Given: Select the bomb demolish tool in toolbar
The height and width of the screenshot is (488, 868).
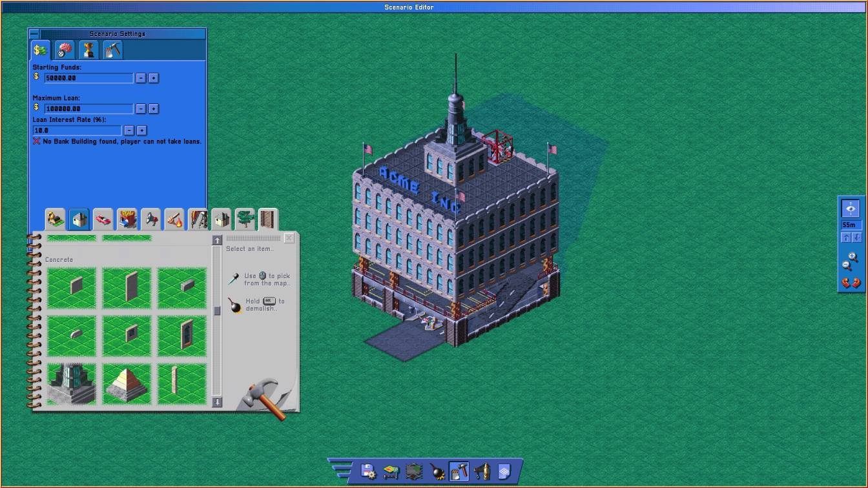Looking at the screenshot, I should tap(437, 471).
